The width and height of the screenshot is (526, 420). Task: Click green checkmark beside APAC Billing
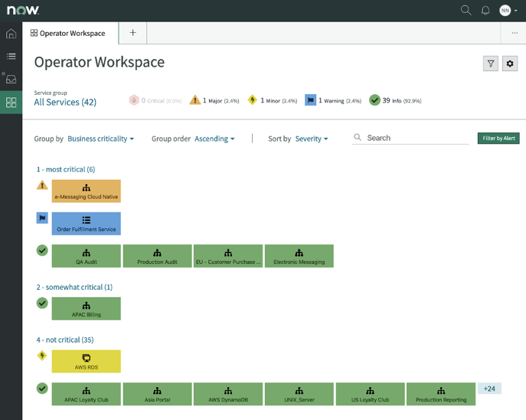click(42, 303)
